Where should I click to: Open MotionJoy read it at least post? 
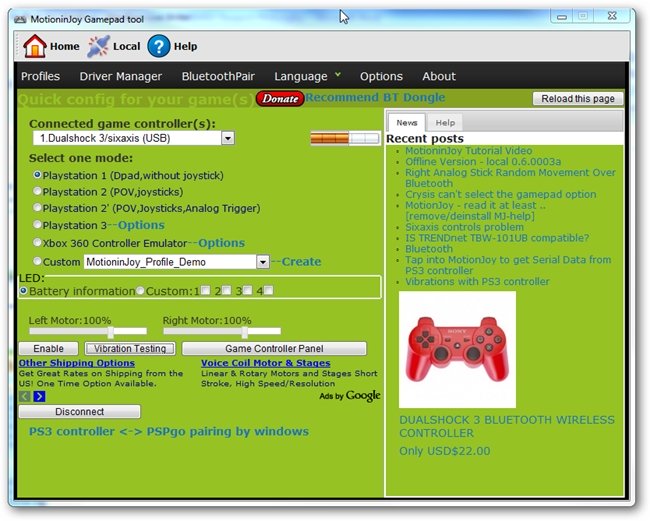(475, 210)
